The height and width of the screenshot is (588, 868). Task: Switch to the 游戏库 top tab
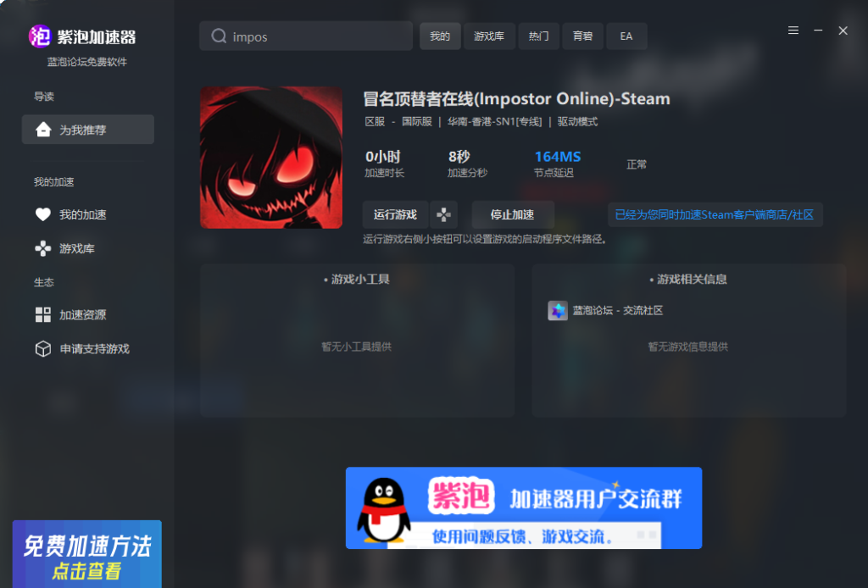pos(489,36)
